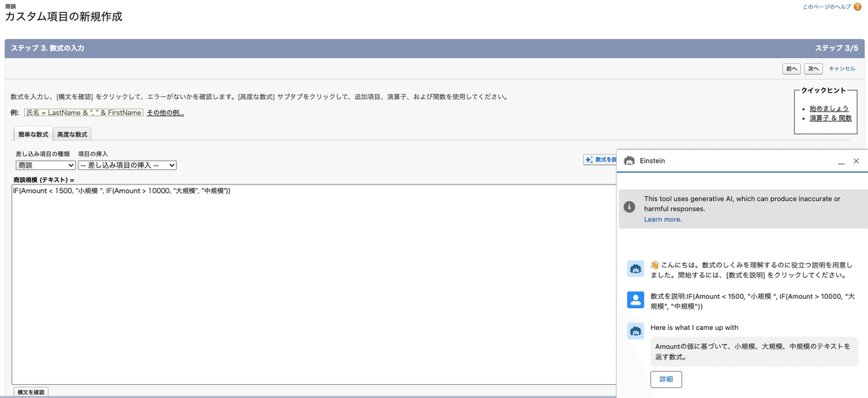
Task: Click the example text 氏名 = LastName & FirstName
Action: tap(83, 112)
